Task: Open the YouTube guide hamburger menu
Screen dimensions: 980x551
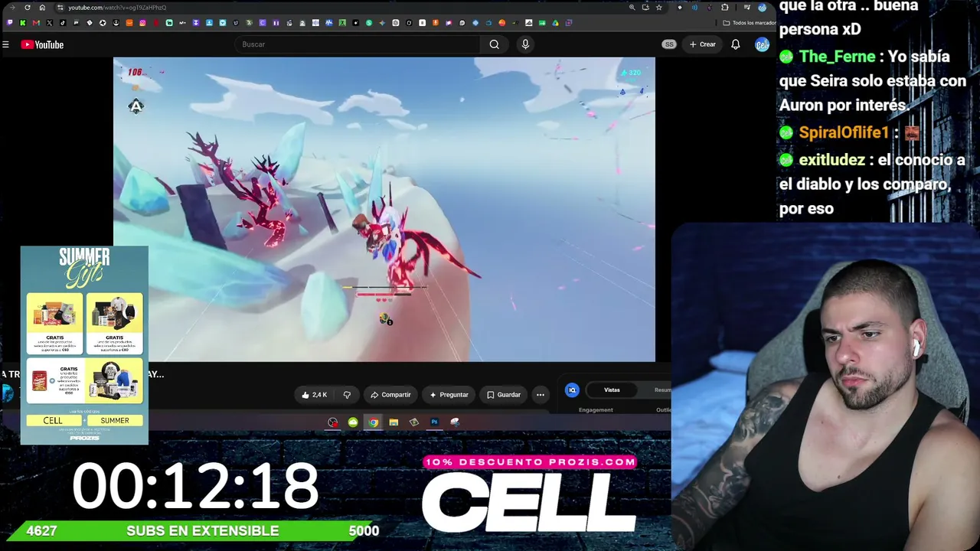Action: pyautogui.click(x=5, y=44)
